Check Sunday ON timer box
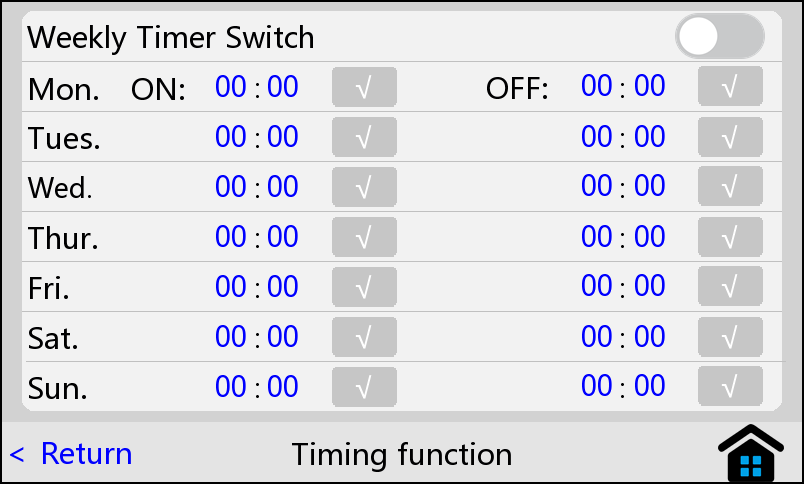804x484 pixels. tap(364, 385)
